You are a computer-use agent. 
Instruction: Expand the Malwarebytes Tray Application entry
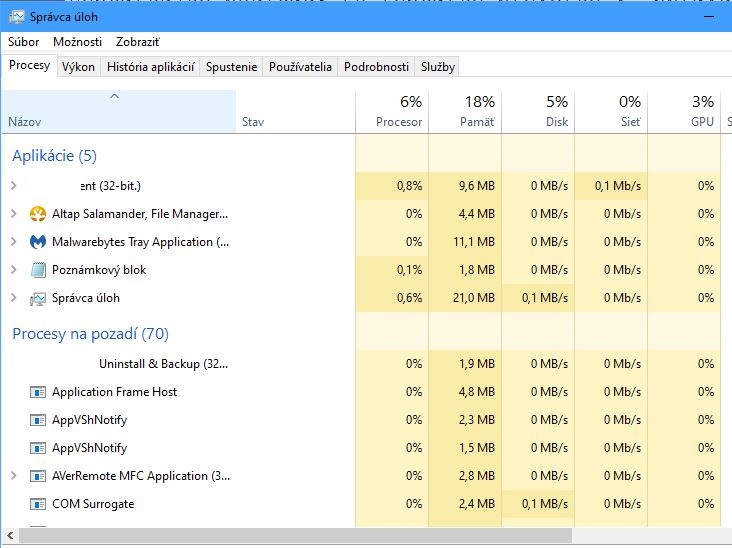tap(14, 242)
